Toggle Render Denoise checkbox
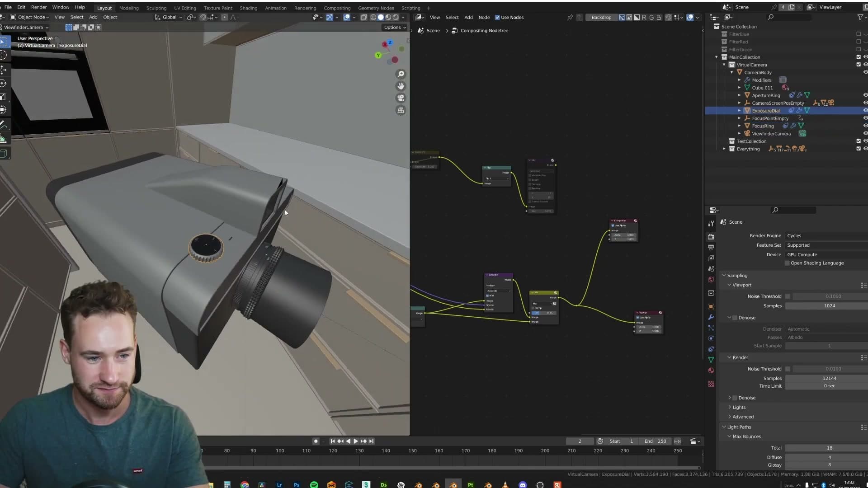This screenshot has width=868, height=488. tap(735, 398)
